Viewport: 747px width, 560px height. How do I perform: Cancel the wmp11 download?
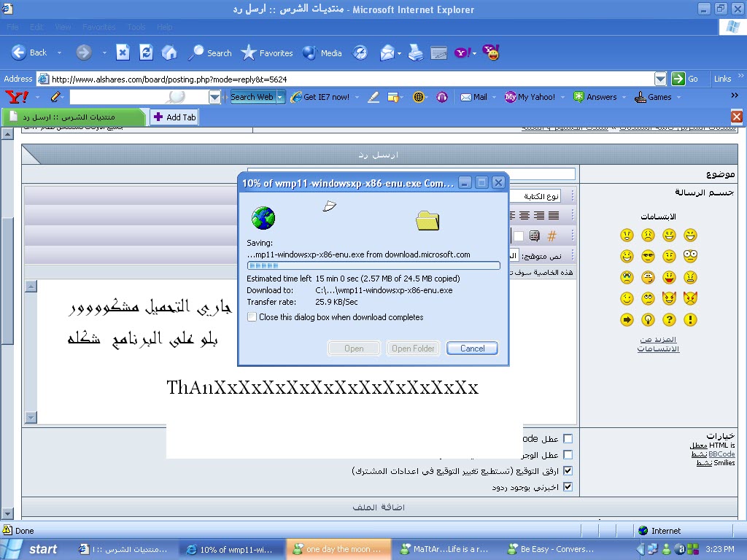[x=472, y=349]
